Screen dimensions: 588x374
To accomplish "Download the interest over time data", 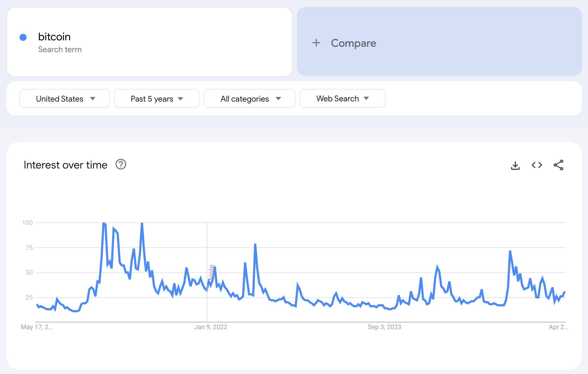I will [x=515, y=165].
